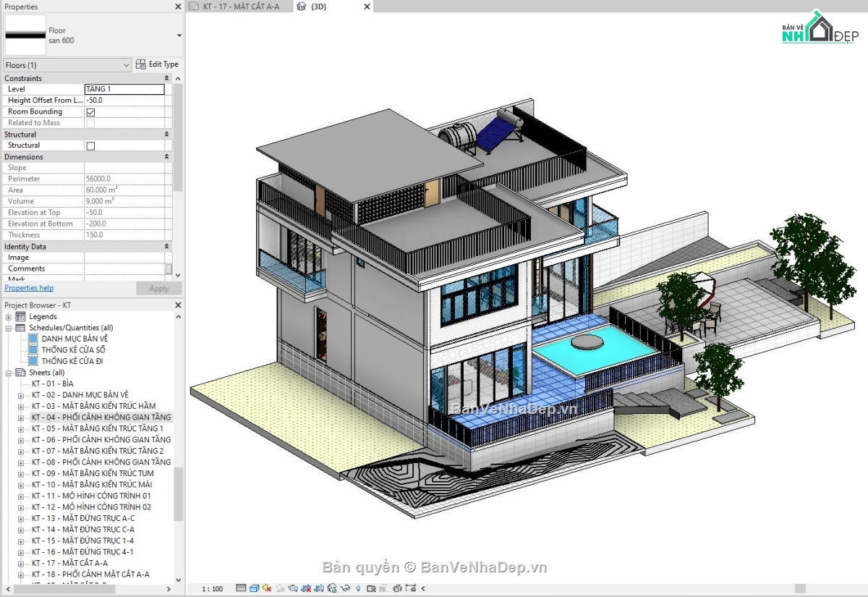Collapse the Schedules/Quantities tree node
Viewport: 868px width, 597px height.
click(9, 328)
